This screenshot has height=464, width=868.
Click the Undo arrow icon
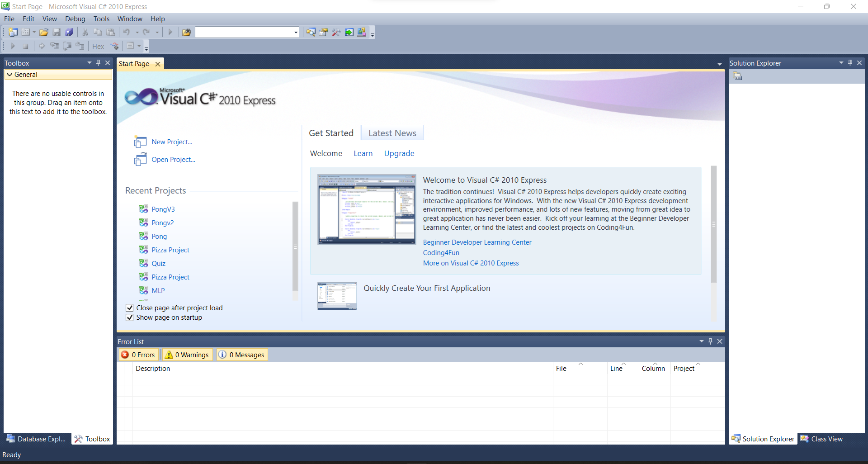coord(127,32)
